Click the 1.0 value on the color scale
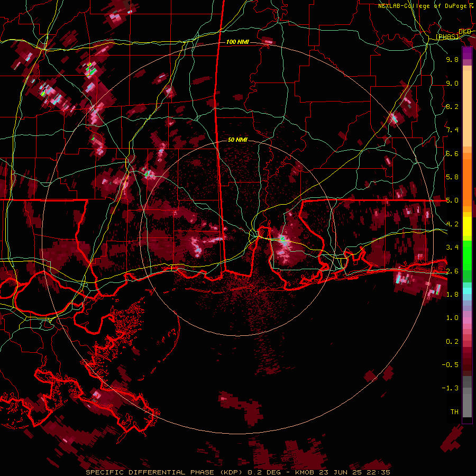The width and height of the screenshot is (476, 476). pos(452,318)
